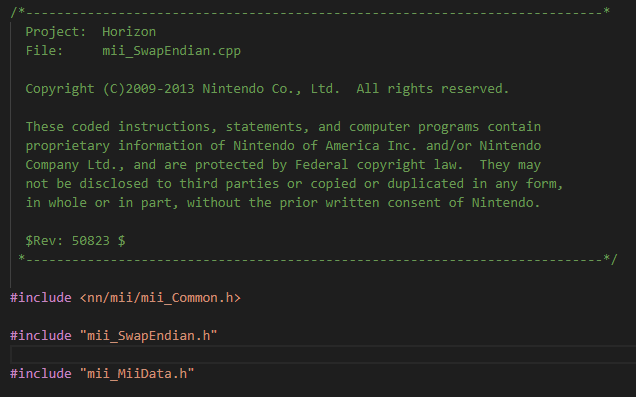The image size is (636, 397).
Task: Click the #include keyword before mii_MiiData.h
Action: click(x=41, y=374)
